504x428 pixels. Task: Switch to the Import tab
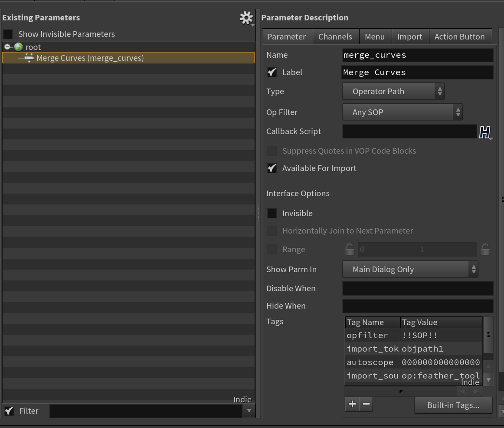coord(410,36)
